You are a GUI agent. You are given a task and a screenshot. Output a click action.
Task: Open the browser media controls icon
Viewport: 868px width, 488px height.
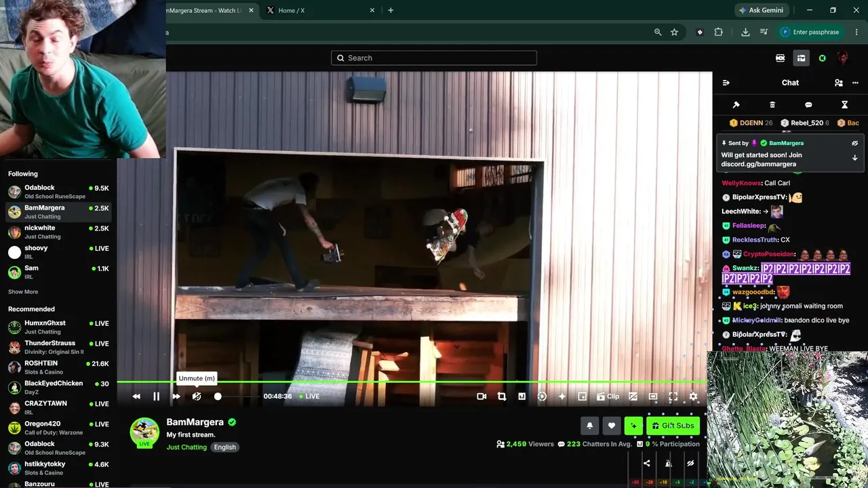(764, 32)
